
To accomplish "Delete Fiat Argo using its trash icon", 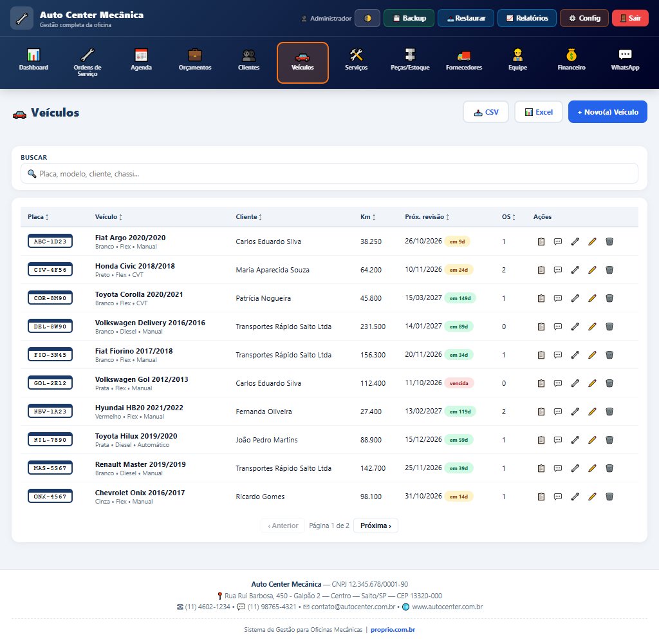I will pos(609,241).
